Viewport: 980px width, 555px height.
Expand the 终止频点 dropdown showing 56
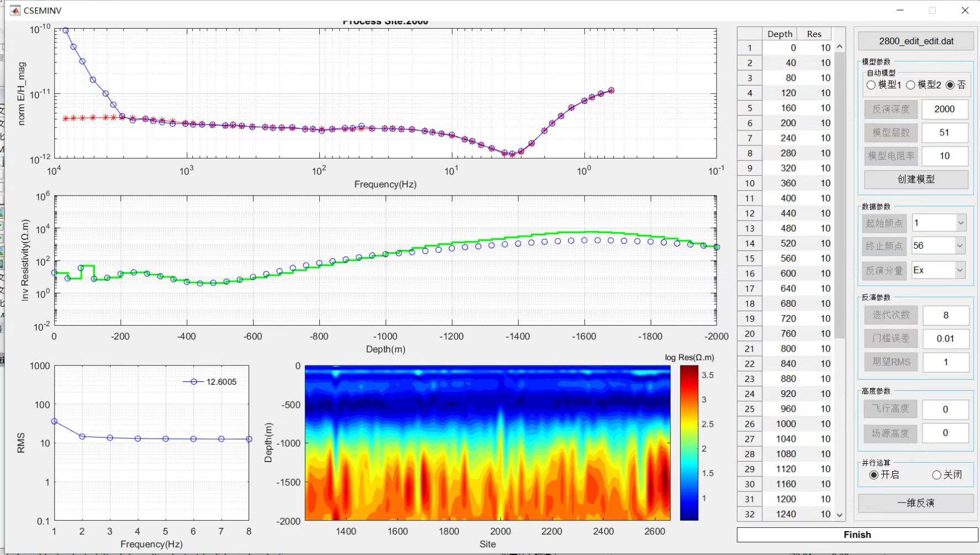click(960, 245)
